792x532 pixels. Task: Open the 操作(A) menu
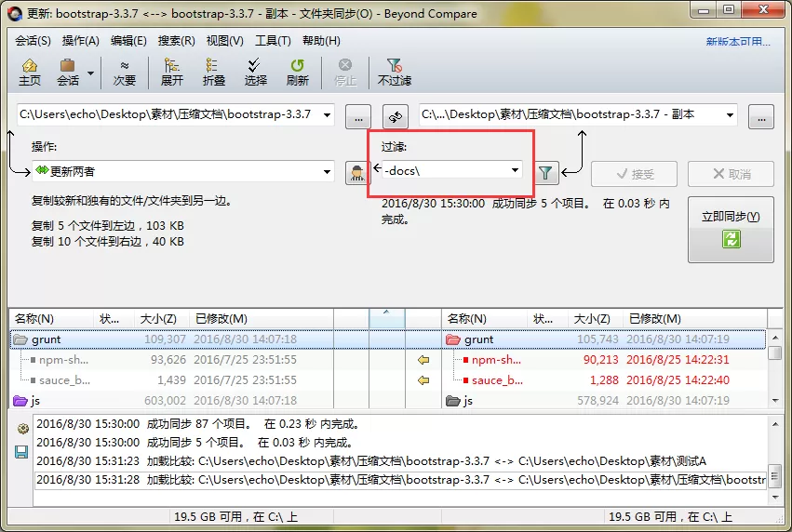coord(81,41)
